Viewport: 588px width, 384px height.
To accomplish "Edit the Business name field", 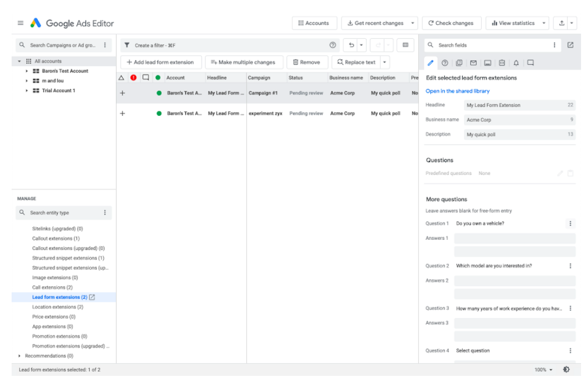I will 520,120.
